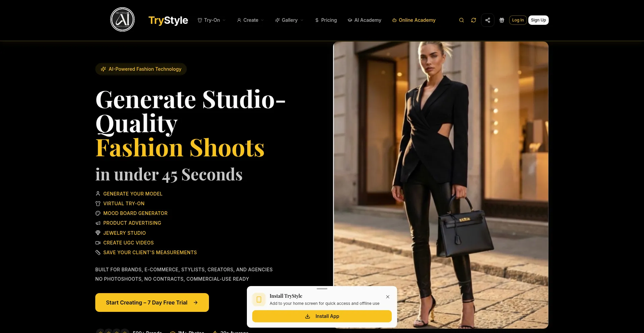Click the fashion model hero image
The height and width of the screenshot is (333, 644).
point(441,185)
